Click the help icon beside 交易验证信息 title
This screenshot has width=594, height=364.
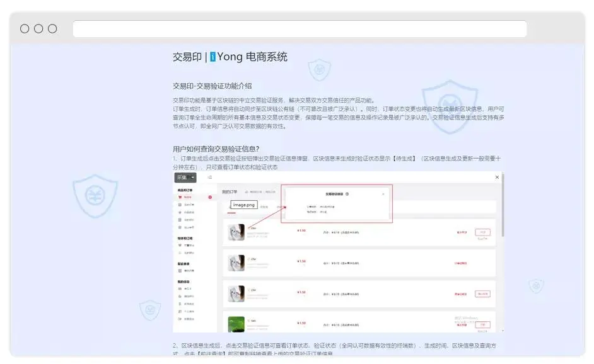click(x=347, y=194)
